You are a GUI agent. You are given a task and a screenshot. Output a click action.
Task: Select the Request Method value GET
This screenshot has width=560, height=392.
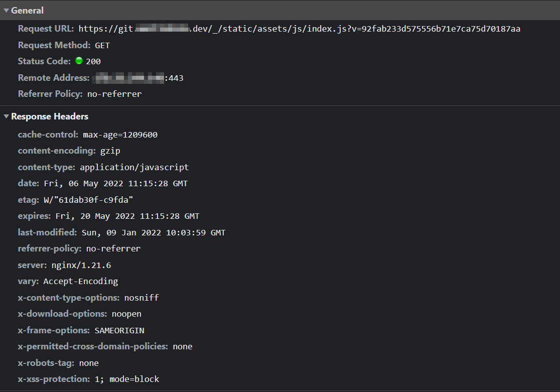point(102,45)
